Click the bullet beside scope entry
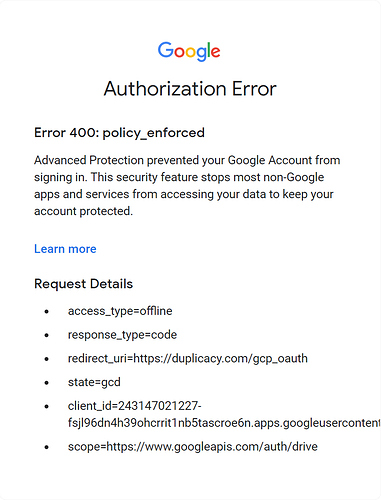 click(47, 447)
